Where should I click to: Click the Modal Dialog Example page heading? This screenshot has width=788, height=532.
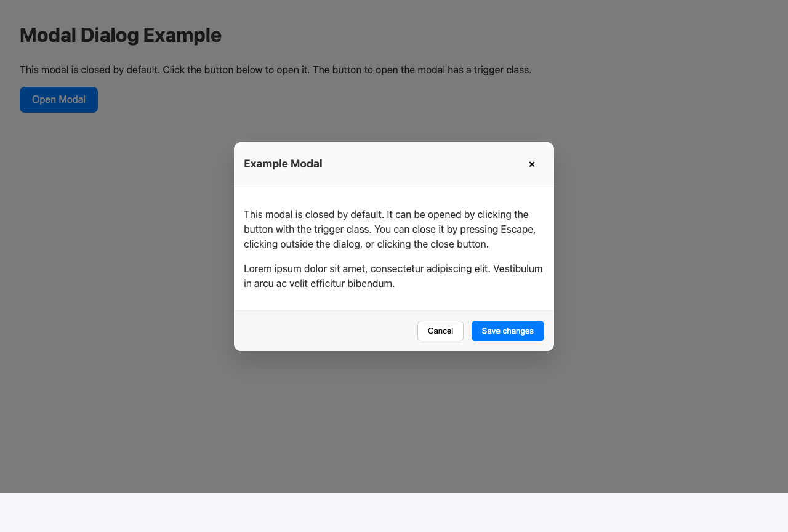click(x=121, y=35)
